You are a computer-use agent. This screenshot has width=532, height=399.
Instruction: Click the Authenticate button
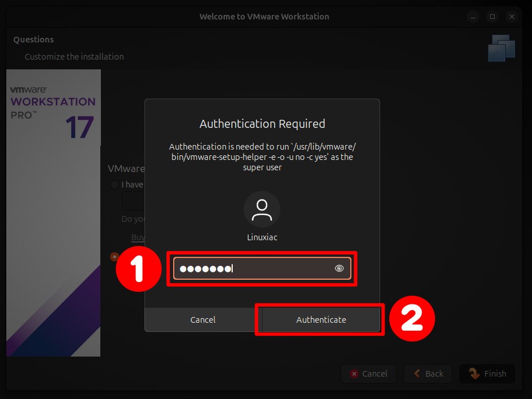321,320
